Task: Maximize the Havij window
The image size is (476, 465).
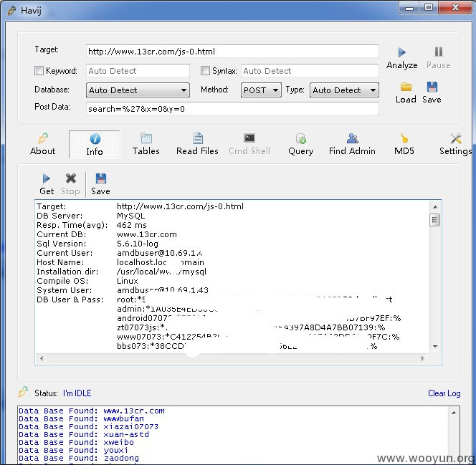Action: pyautogui.click(x=429, y=7)
